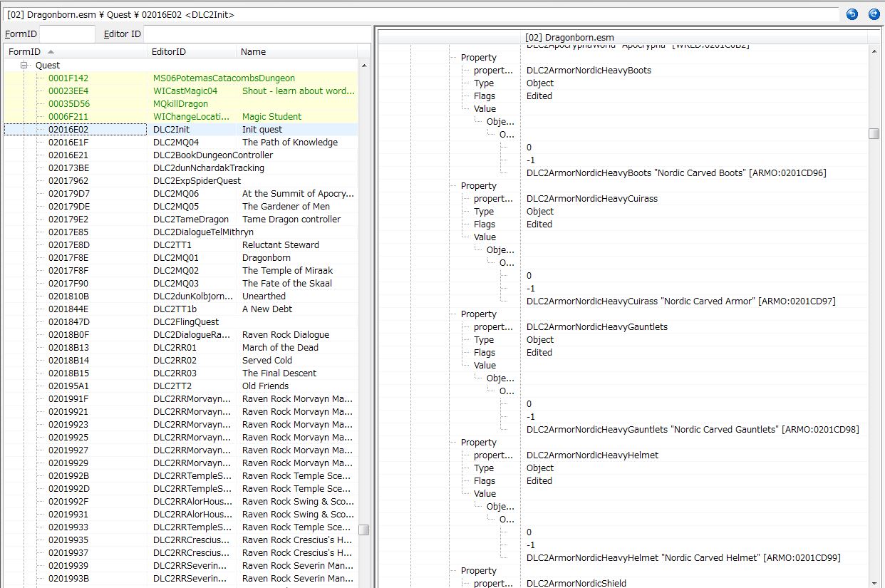Click Value node under DLC2ArmorNordicHeavyBoots property
Screen dimensions: 885x588
pyautogui.click(x=485, y=109)
